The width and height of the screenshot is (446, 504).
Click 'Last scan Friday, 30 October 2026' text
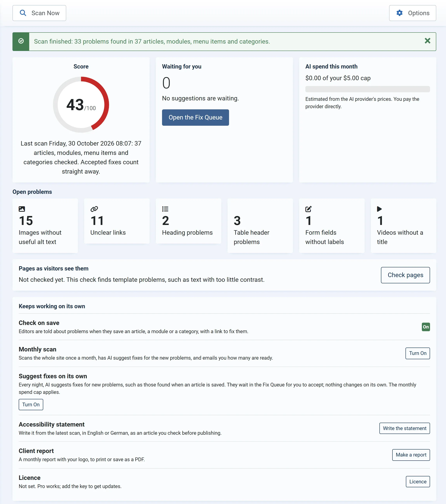[81, 157]
